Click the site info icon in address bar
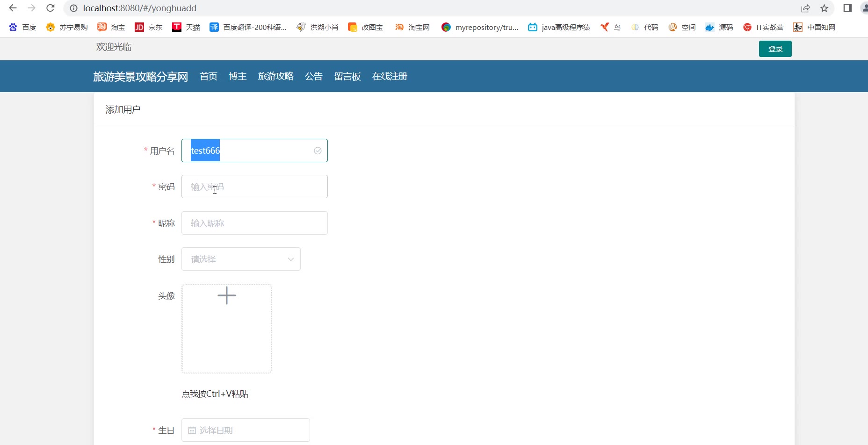Viewport: 868px width, 445px height. coord(73,8)
